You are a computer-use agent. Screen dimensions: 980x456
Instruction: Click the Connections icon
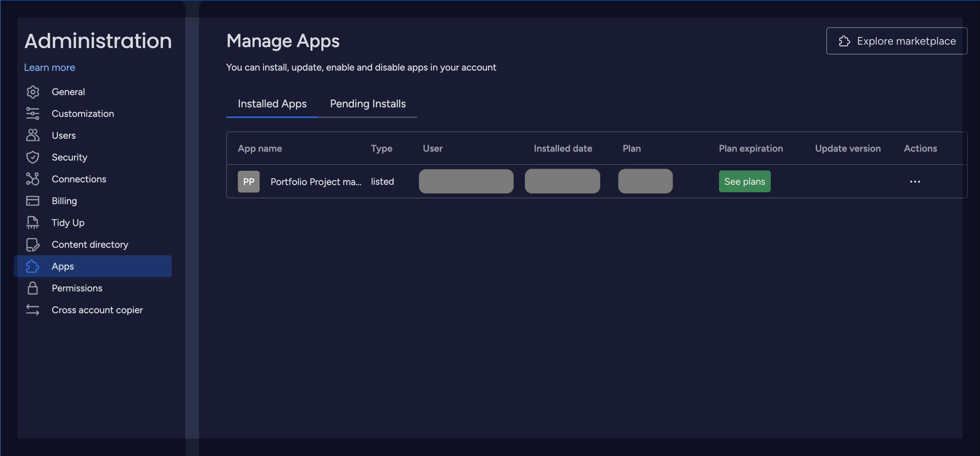pyautogui.click(x=32, y=179)
